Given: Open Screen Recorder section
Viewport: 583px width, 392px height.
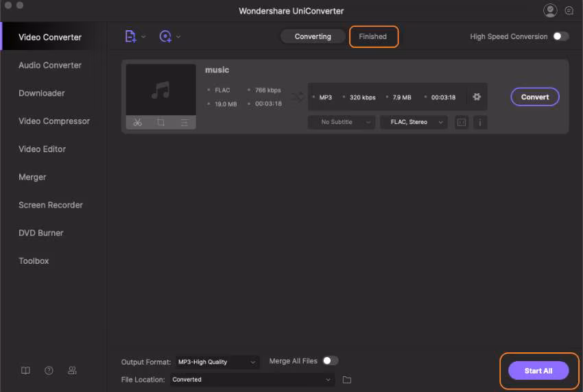Looking at the screenshot, I should tap(51, 205).
